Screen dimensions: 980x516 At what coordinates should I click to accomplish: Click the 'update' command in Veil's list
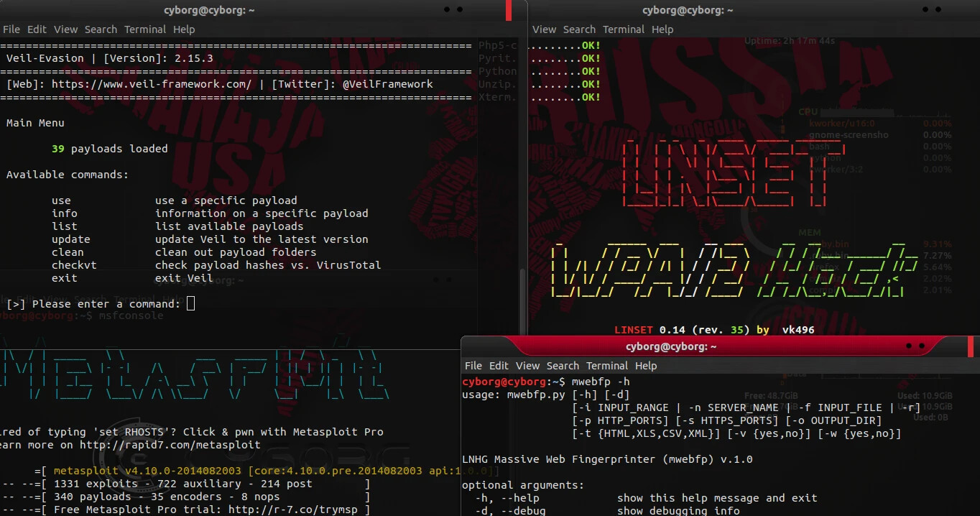point(71,239)
